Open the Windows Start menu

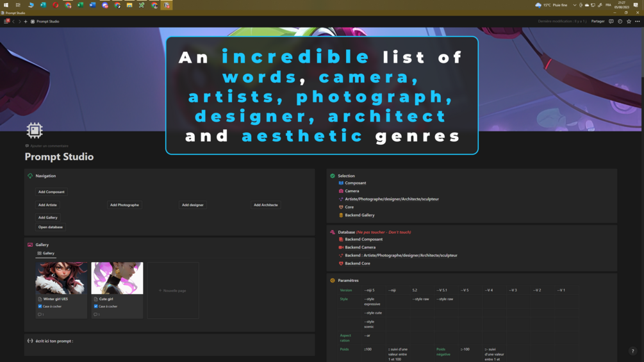pos(6,5)
